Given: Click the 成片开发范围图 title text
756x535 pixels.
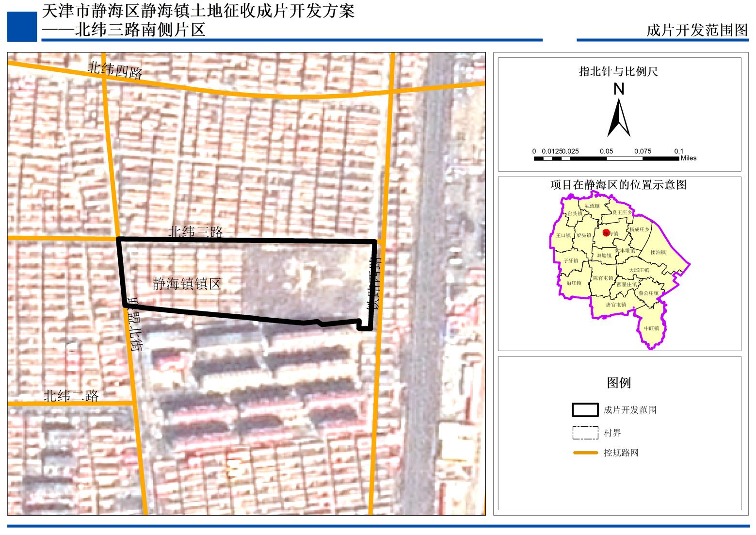Looking at the screenshot, I should pos(697,30).
